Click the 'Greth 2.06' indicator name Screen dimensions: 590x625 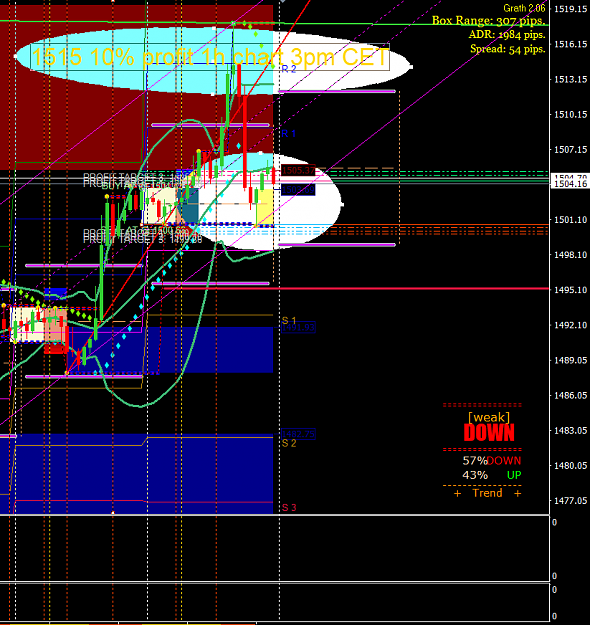pos(524,8)
